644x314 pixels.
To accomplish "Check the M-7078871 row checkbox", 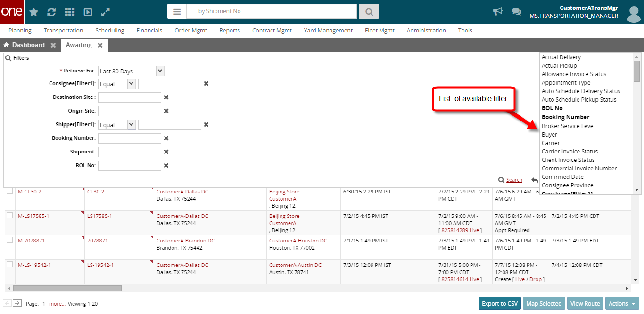I will click(9, 240).
